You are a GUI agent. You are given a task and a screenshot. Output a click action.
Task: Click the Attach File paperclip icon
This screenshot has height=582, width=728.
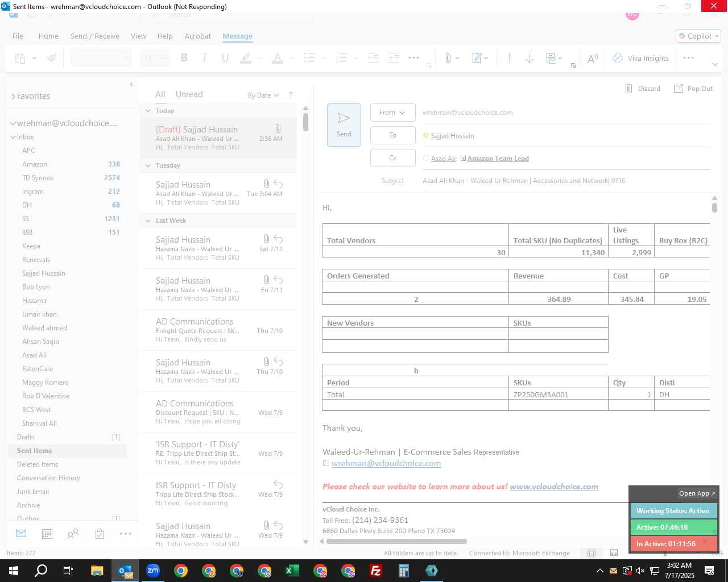(448, 58)
